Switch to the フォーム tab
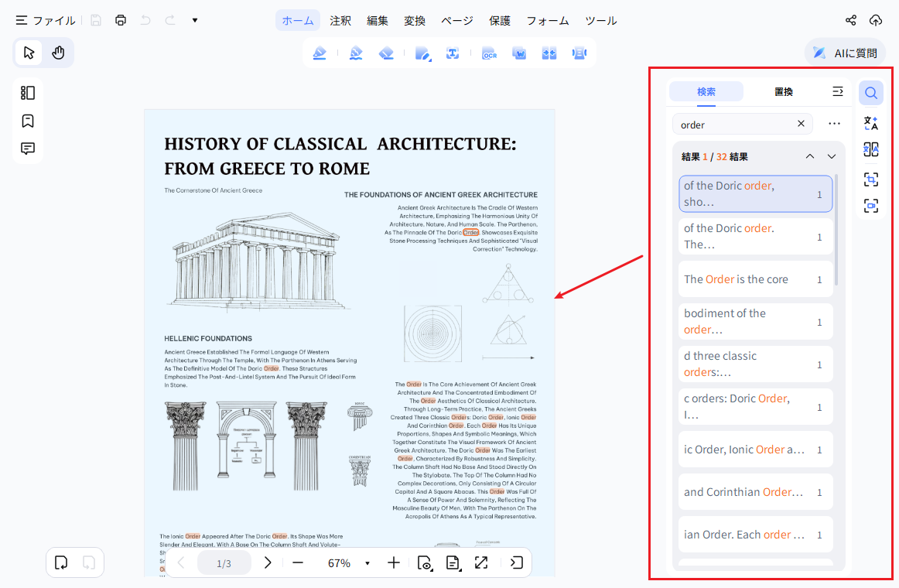Image resolution: width=899 pixels, height=588 pixels. 548,21
